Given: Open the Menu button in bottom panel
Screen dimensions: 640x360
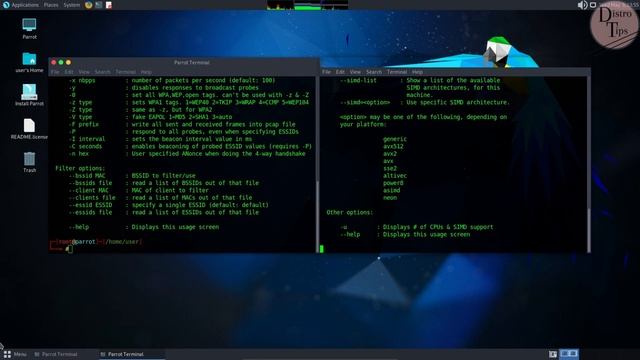Looking at the screenshot, I should tap(15, 354).
